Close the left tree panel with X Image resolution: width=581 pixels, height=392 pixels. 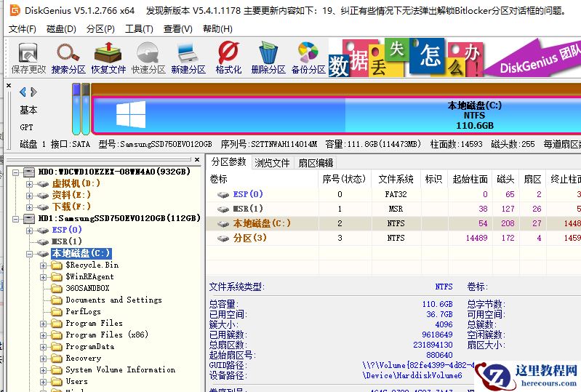pos(197,160)
